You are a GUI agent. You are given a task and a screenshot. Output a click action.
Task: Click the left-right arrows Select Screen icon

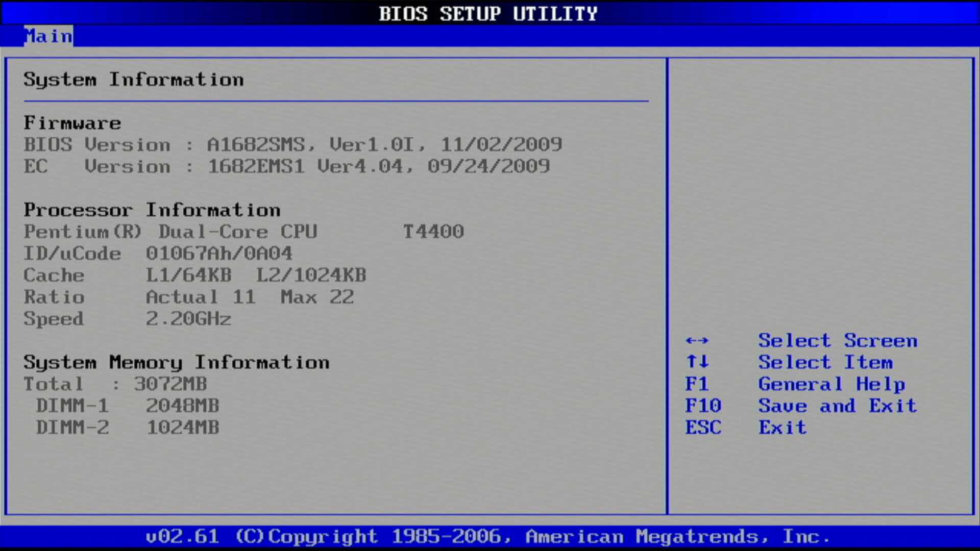(697, 341)
